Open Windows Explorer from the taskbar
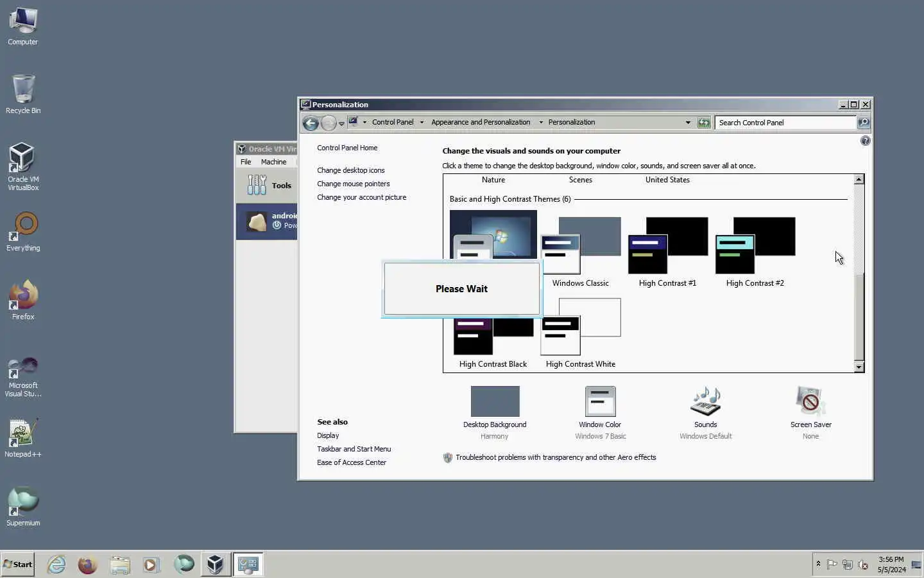Screen dimensions: 924x578 119,565
